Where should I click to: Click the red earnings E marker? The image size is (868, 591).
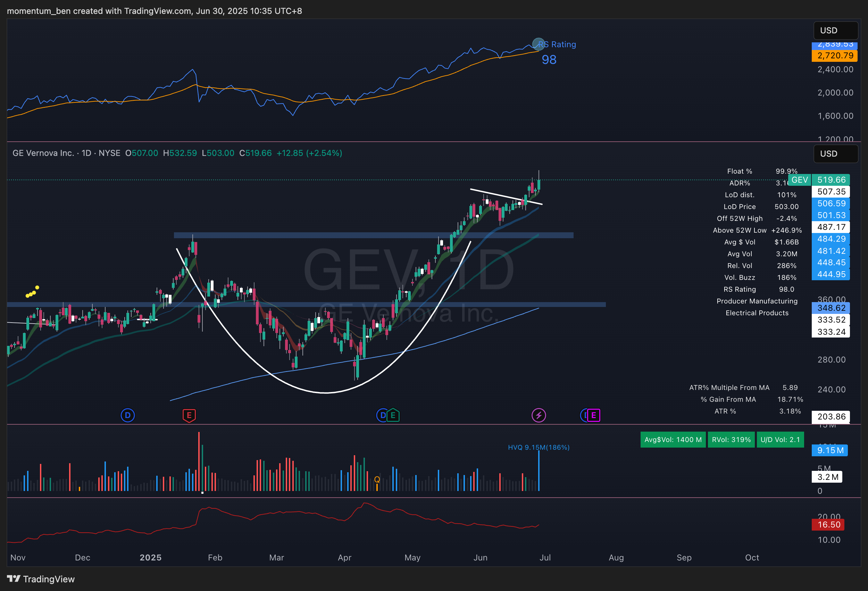[189, 415]
